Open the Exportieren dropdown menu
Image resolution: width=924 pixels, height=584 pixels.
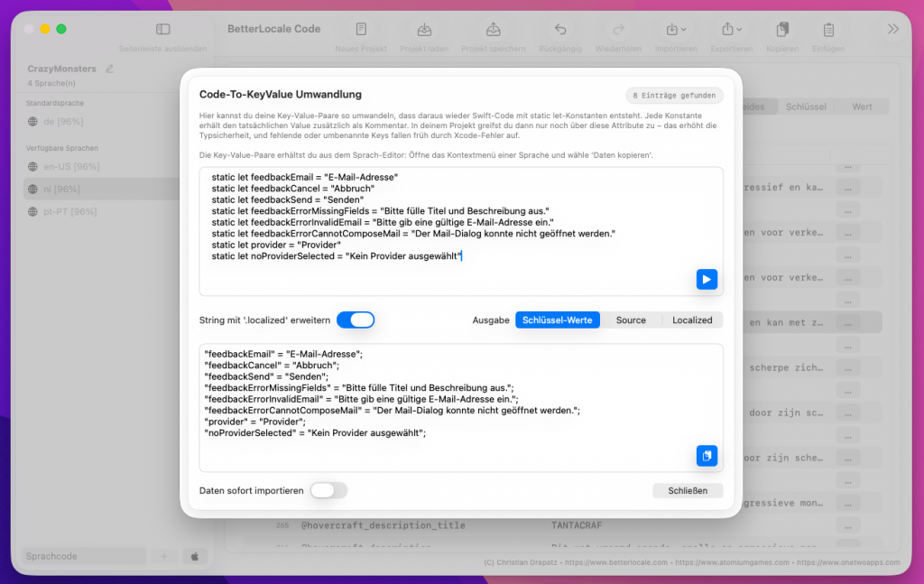point(730,30)
